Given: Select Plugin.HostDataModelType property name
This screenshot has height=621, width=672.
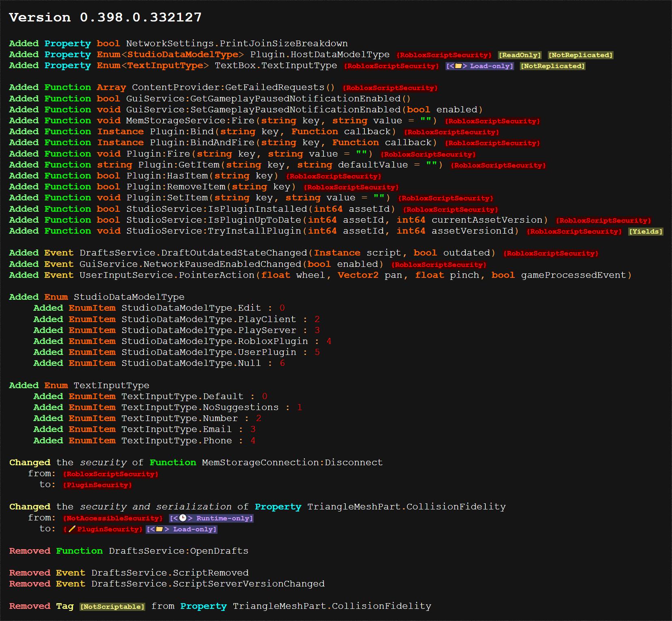Looking at the screenshot, I should tap(320, 54).
